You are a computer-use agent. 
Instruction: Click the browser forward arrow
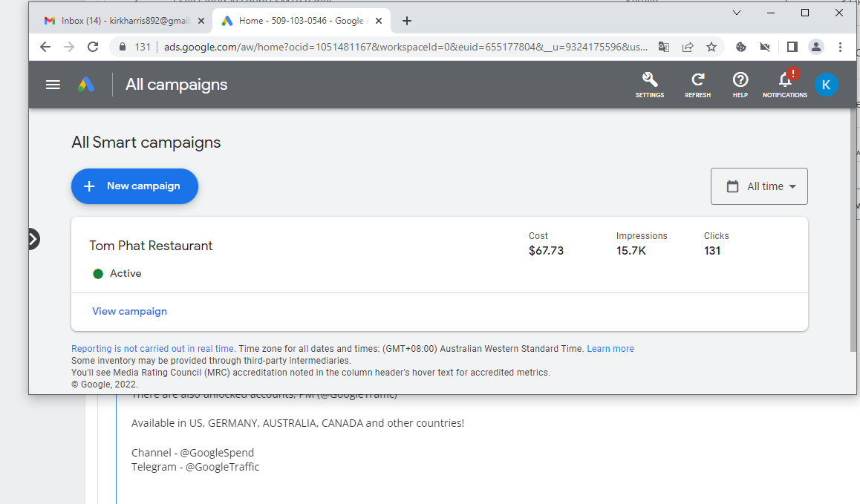point(68,48)
